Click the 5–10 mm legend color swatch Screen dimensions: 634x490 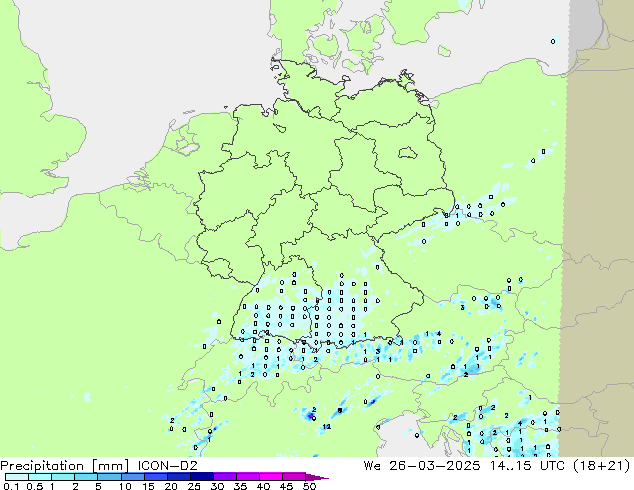pyautogui.click(x=109, y=477)
